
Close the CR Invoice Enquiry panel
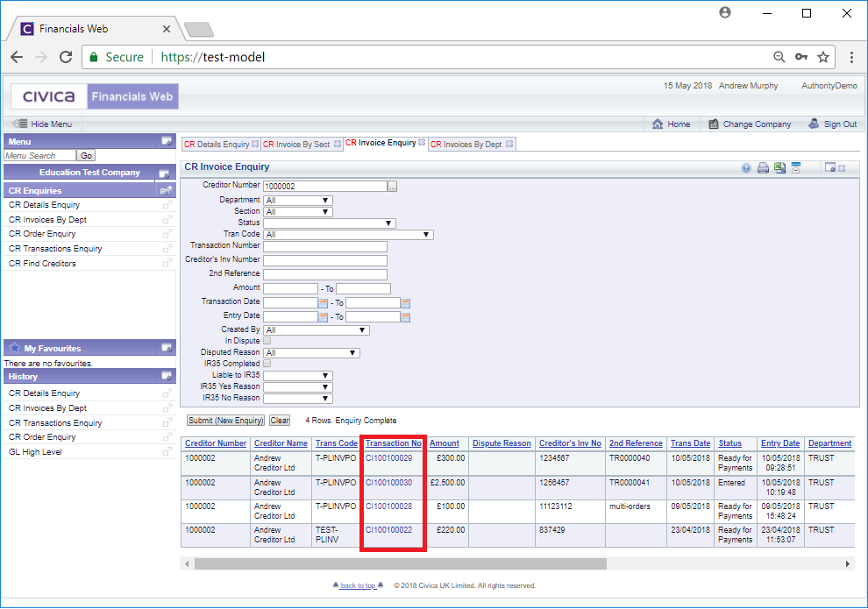point(842,168)
